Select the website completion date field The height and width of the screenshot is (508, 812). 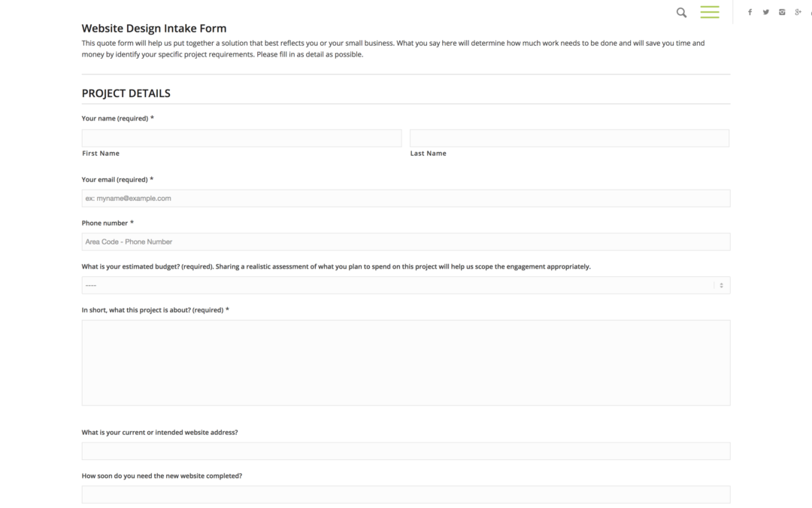click(405, 494)
